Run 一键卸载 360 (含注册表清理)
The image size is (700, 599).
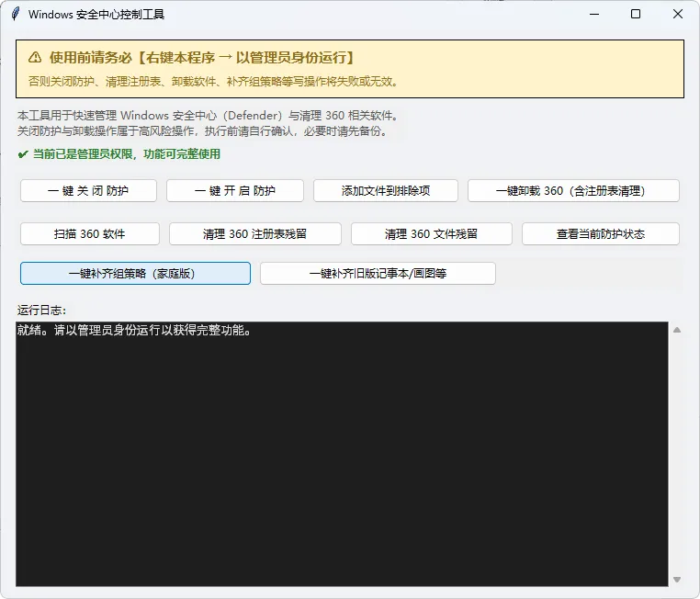[573, 190]
